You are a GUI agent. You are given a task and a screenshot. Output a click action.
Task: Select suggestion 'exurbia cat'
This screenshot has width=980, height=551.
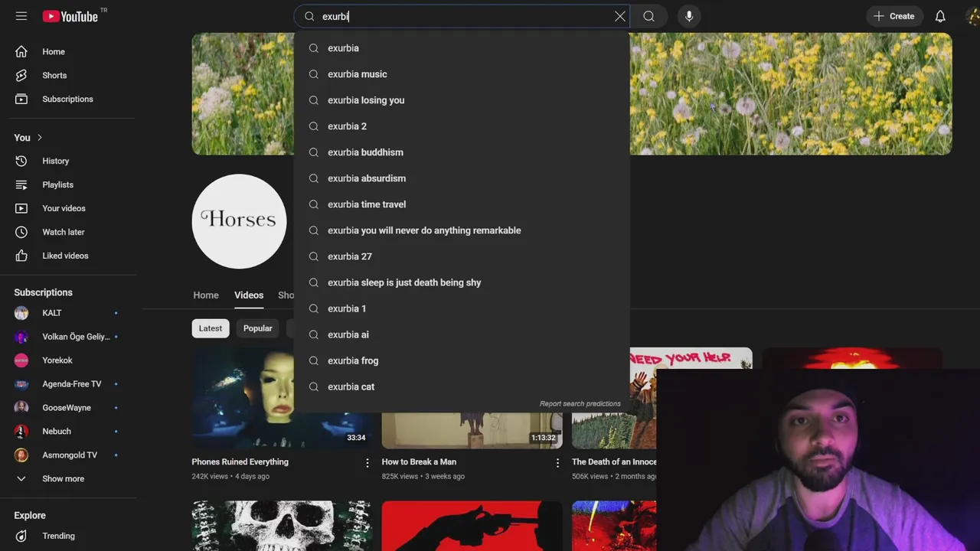(x=462, y=386)
